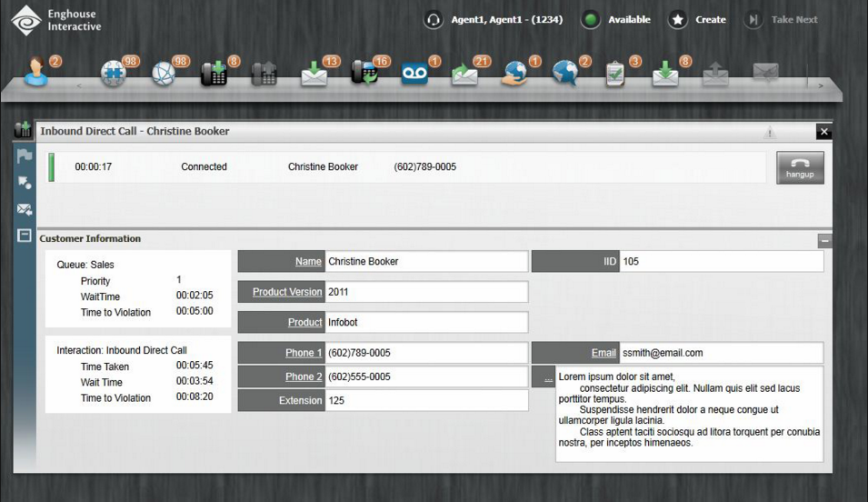Click the Product link label
This screenshot has width=868, height=502.
point(304,323)
